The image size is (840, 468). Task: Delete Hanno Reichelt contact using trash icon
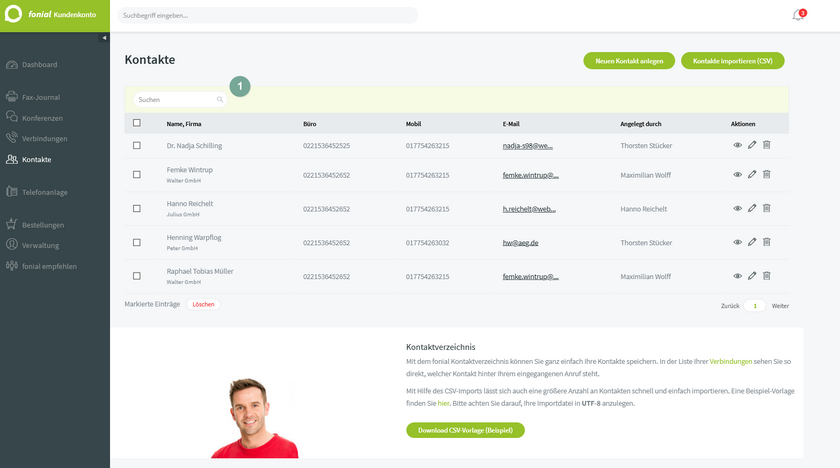coord(766,208)
